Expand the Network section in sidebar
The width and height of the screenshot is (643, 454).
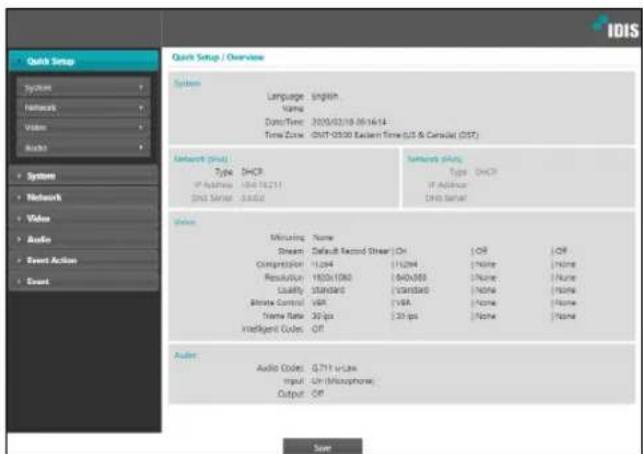[x=84, y=197]
